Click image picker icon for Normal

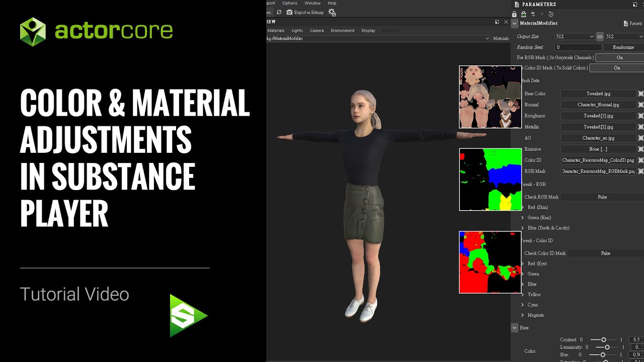(641, 105)
